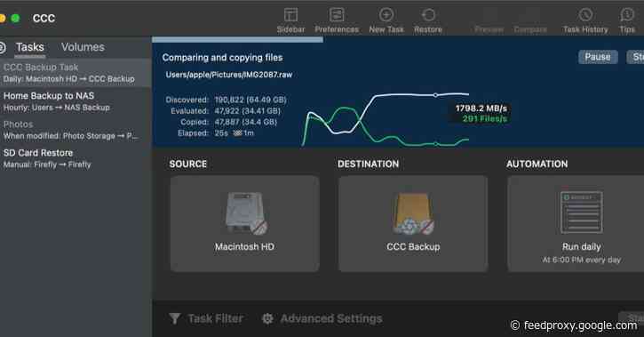Click the Copied files count value
Image resolution: width=644 pixels, height=337 pixels.
coord(245,122)
